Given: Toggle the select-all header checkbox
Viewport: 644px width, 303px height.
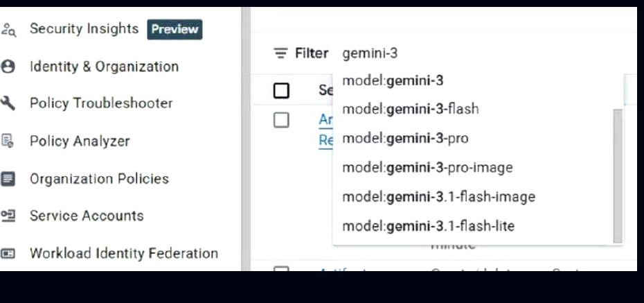Looking at the screenshot, I should (281, 91).
